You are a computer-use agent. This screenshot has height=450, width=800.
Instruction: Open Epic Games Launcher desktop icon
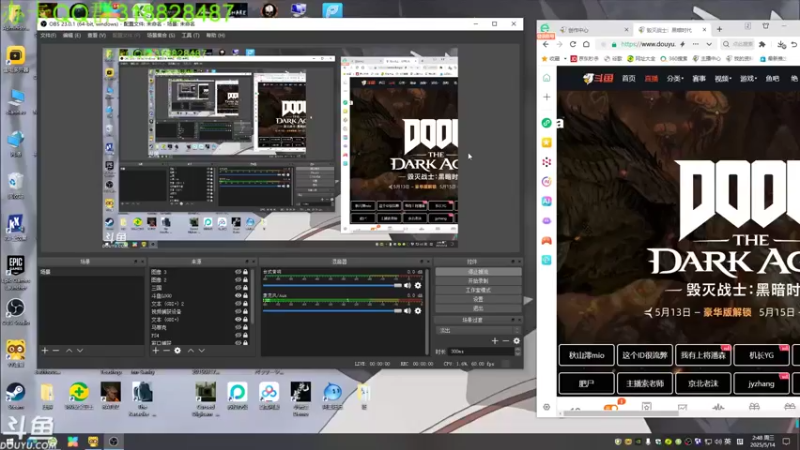(x=16, y=272)
